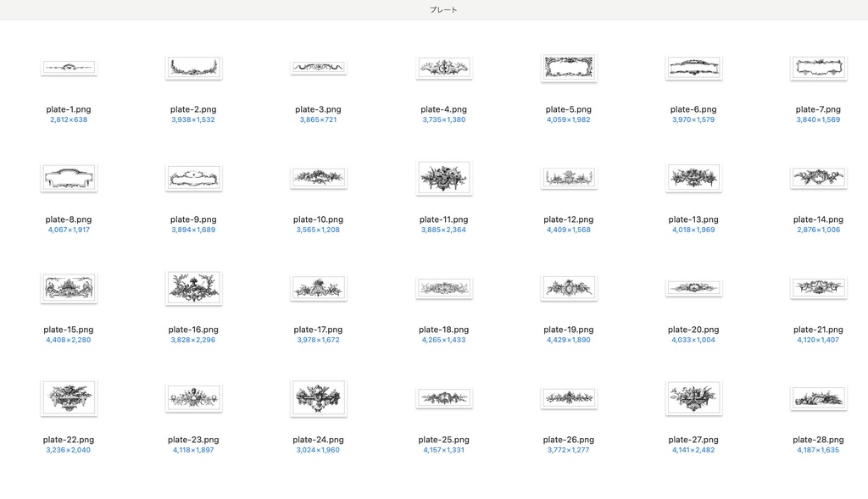Select the plate-24.png thumbnail
This screenshot has height=499, width=868.
[x=319, y=398]
